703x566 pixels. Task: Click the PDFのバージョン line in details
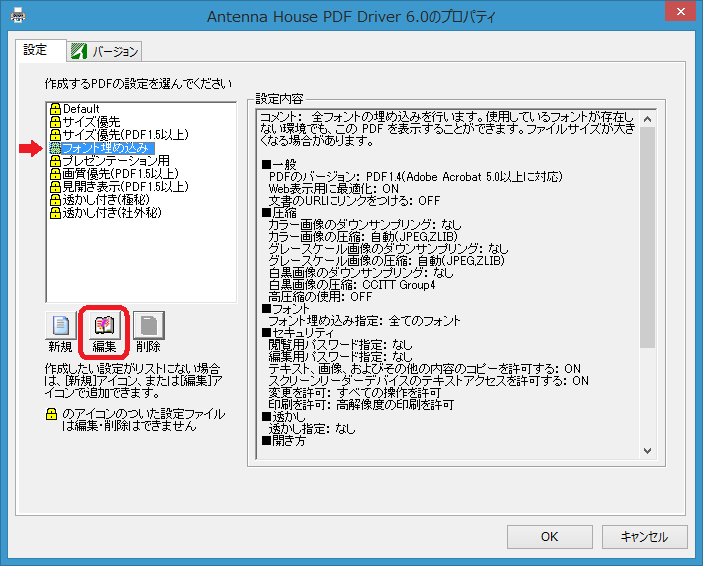(415, 177)
